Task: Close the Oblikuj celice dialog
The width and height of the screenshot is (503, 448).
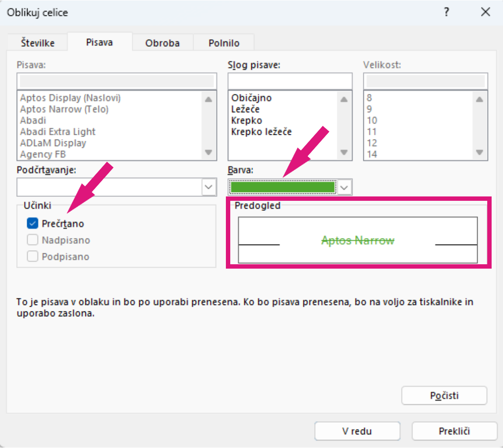Action: pyautogui.click(x=485, y=12)
